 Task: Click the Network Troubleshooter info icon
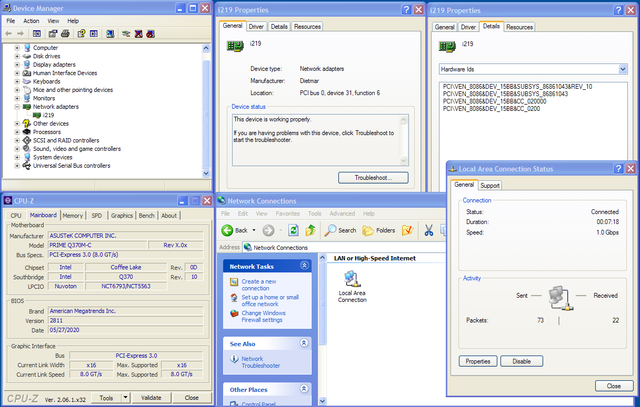234,359
